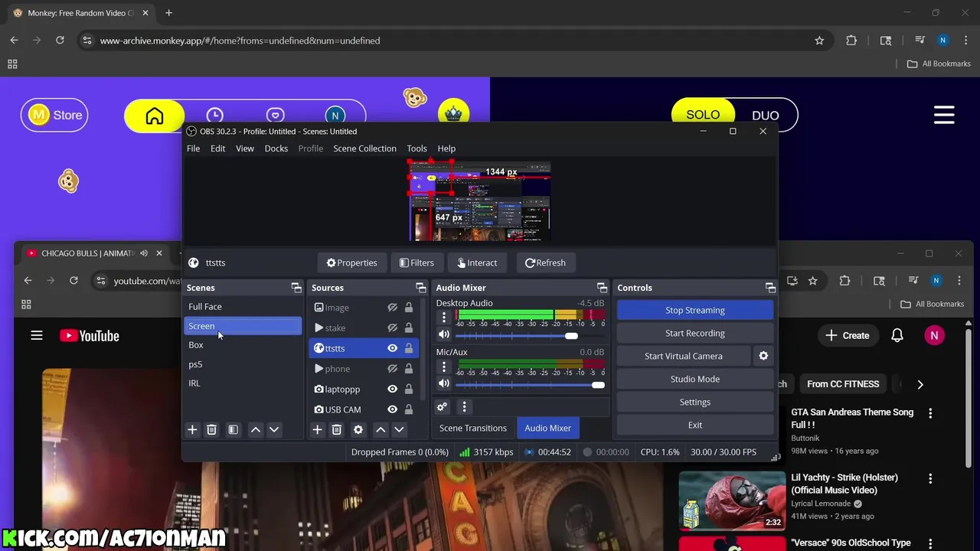980x551 pixels.
Task: Add a new scene with plus icon
Action: (192, 430)
